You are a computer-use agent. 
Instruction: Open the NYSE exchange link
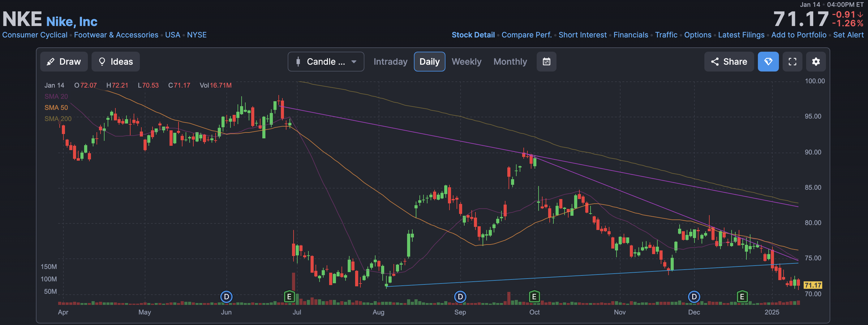point(197,35)
